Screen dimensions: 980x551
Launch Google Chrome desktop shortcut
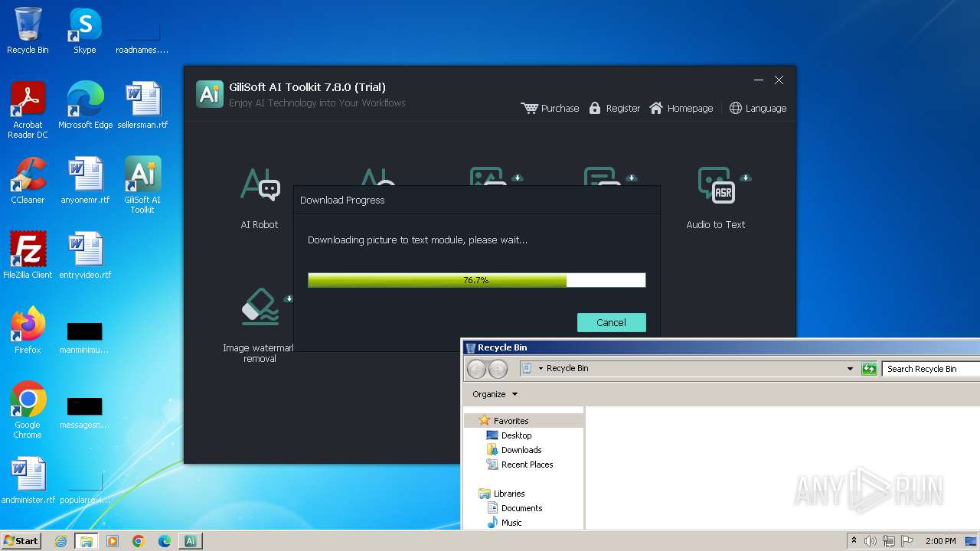[28, 410]
